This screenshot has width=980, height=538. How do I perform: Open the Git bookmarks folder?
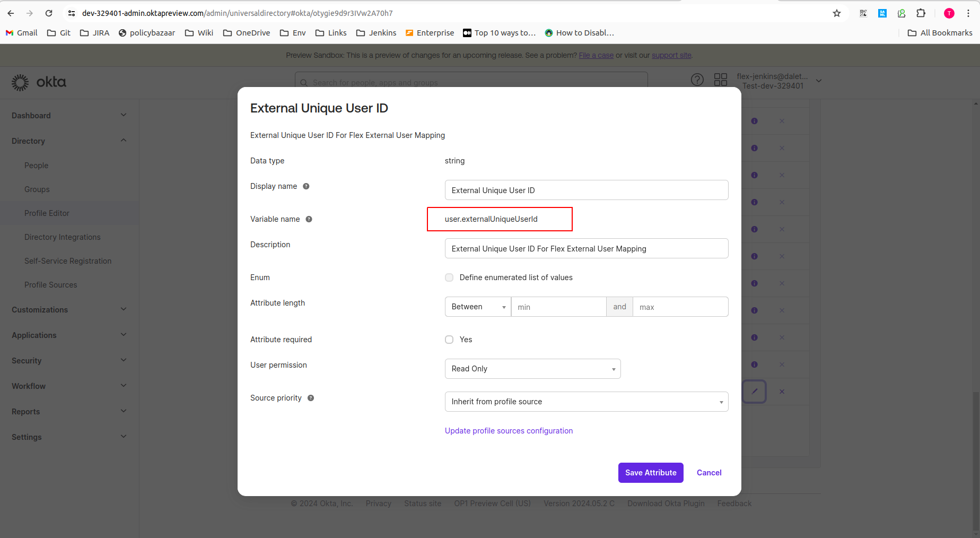(x=59, y=33)
